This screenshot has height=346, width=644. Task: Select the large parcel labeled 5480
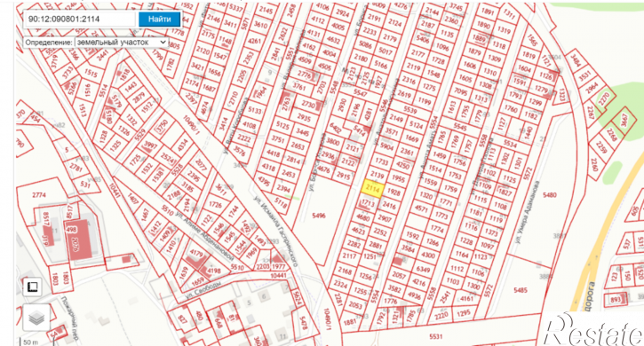[550, 195]
